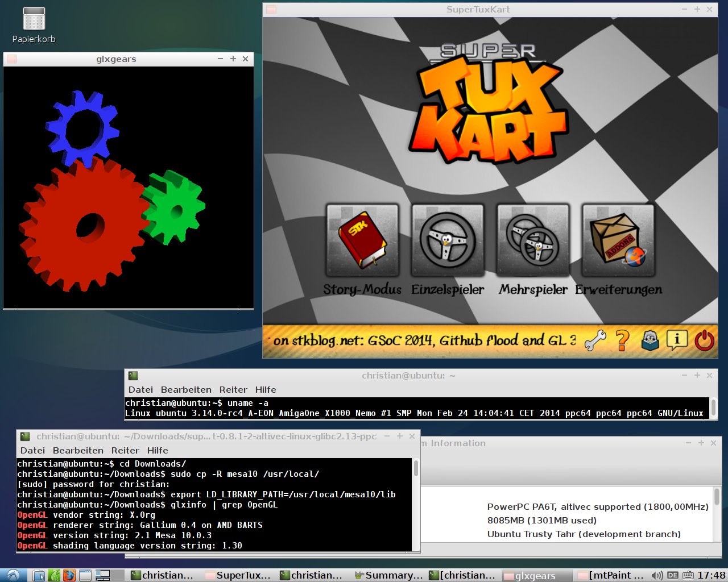Open the About info speech bubble icon
The height and width of the screenshot is (582, 728).
pyautogui.click(x=677, y=340)
